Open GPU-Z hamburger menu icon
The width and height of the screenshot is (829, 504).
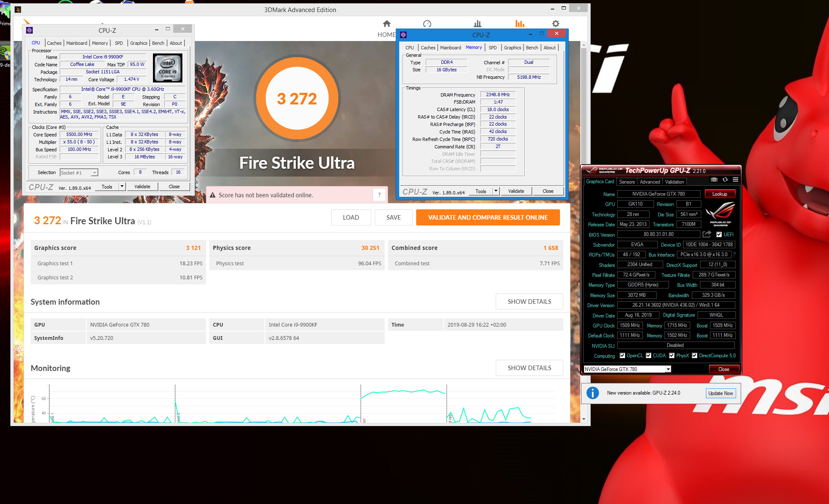tap(735, 180)
